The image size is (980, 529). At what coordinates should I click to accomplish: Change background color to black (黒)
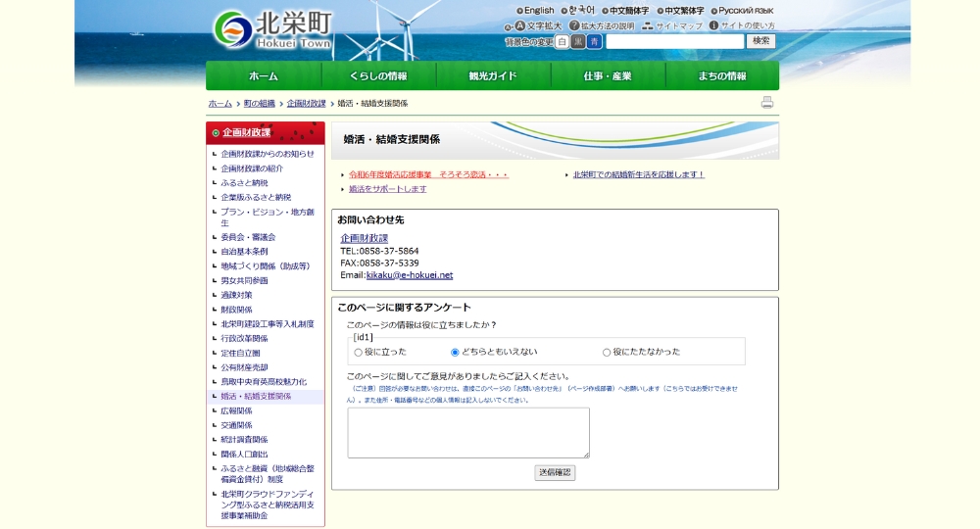[x=578, y=41]
